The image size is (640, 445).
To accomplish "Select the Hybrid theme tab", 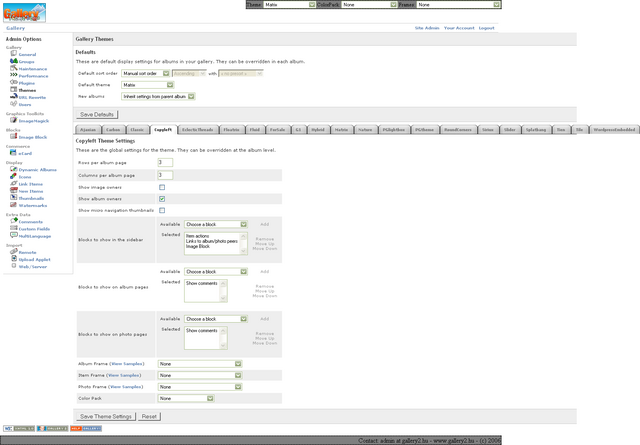I will pyautogui.click(x=316, y=130).
